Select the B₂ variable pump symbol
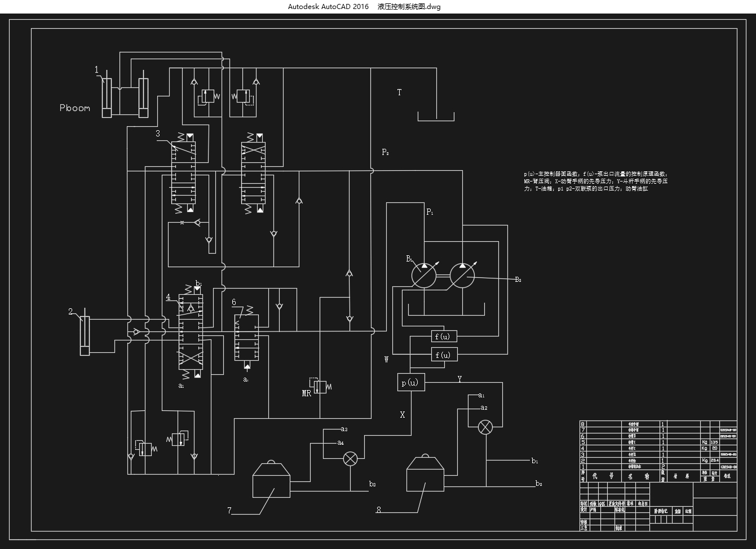Screen dimensions: 756x549 [463, 276]
